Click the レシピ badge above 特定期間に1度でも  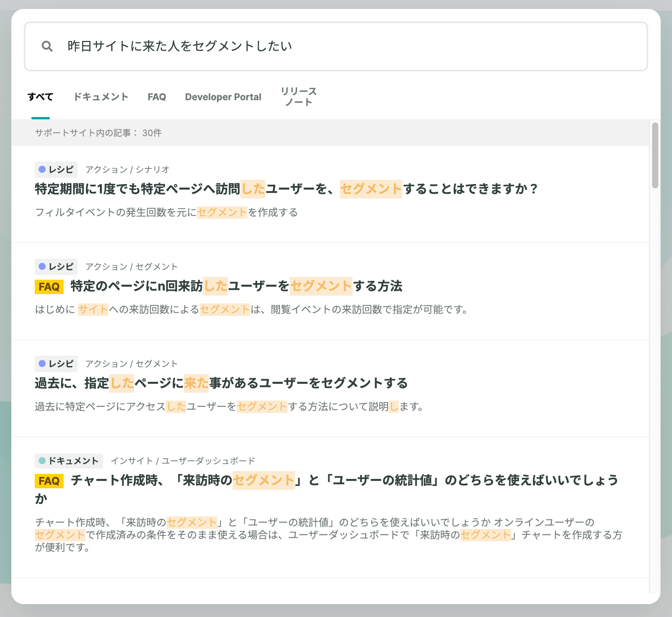pos(56,169)
